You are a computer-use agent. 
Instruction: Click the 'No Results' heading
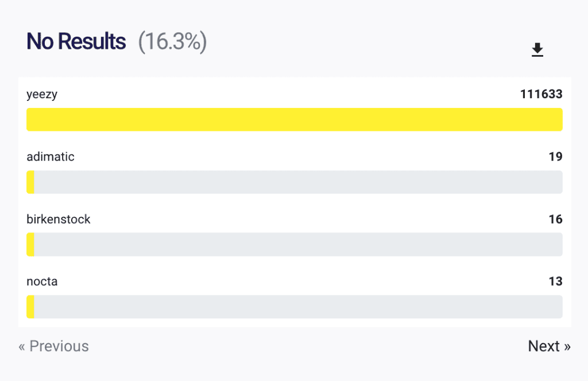coord(76,42)
